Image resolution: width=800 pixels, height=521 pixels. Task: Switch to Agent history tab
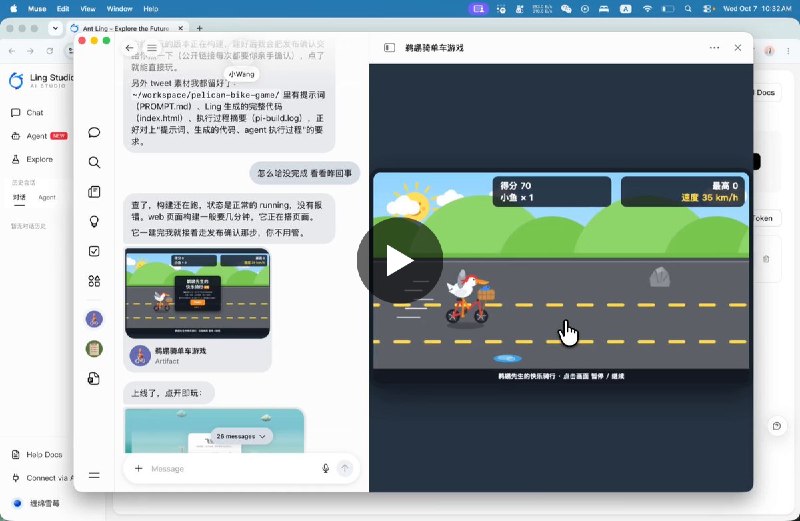click(47, 197)
